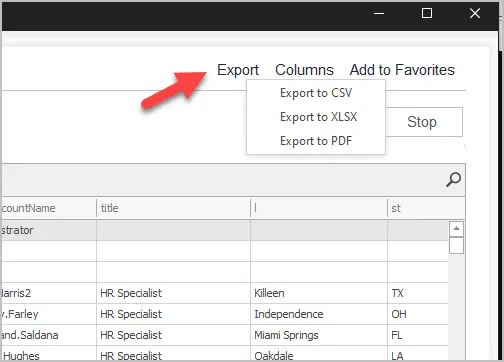Select the FL state cell

pyautogui.click(x=418, y=335)
